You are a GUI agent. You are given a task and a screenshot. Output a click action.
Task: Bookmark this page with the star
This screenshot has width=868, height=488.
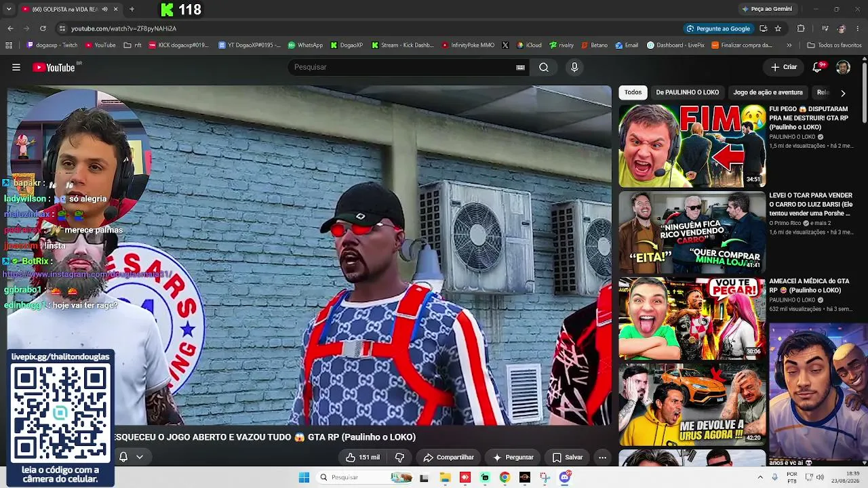pos(778,28)
